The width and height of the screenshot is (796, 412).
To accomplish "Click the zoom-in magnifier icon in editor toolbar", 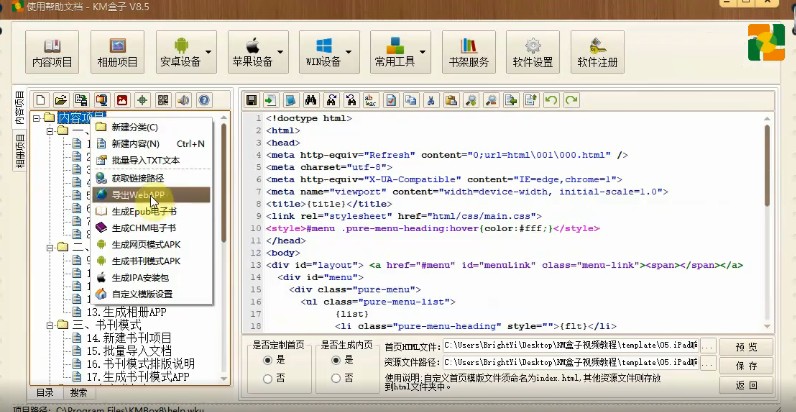I will [471, 100].
